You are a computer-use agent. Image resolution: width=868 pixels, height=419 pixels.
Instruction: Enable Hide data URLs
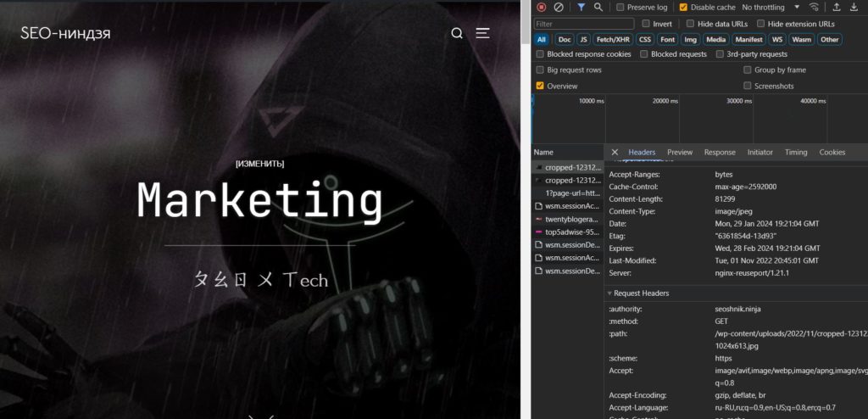(690, 24)
